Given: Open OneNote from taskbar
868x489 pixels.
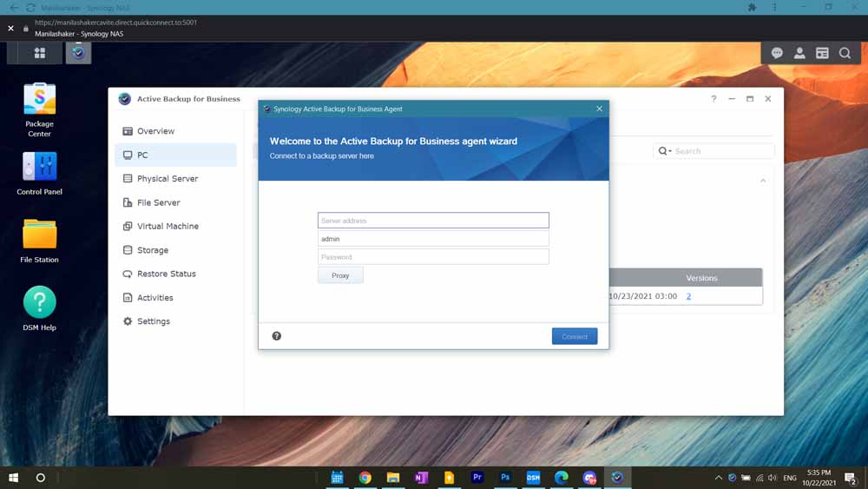Looking at the screenshot, I should (x=421, y=478).
